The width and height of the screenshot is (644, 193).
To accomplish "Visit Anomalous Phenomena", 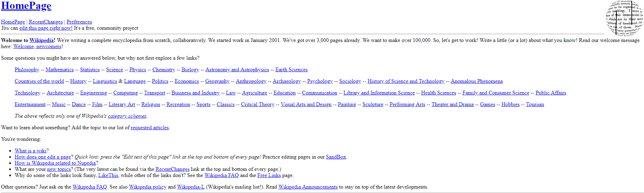I will 477,81.
